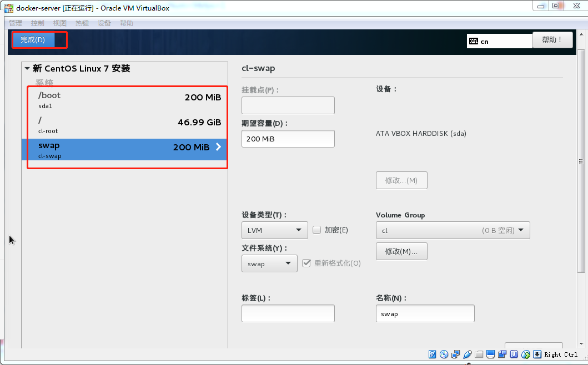Click the keyboard capture arrow icon
Screen dimensions: 588x365
click(537, 354)
